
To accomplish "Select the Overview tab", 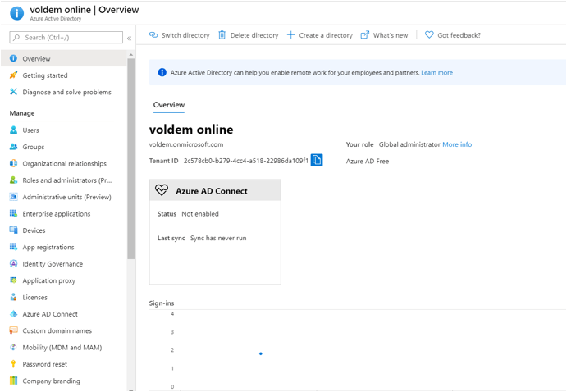I will coord(169,105).
